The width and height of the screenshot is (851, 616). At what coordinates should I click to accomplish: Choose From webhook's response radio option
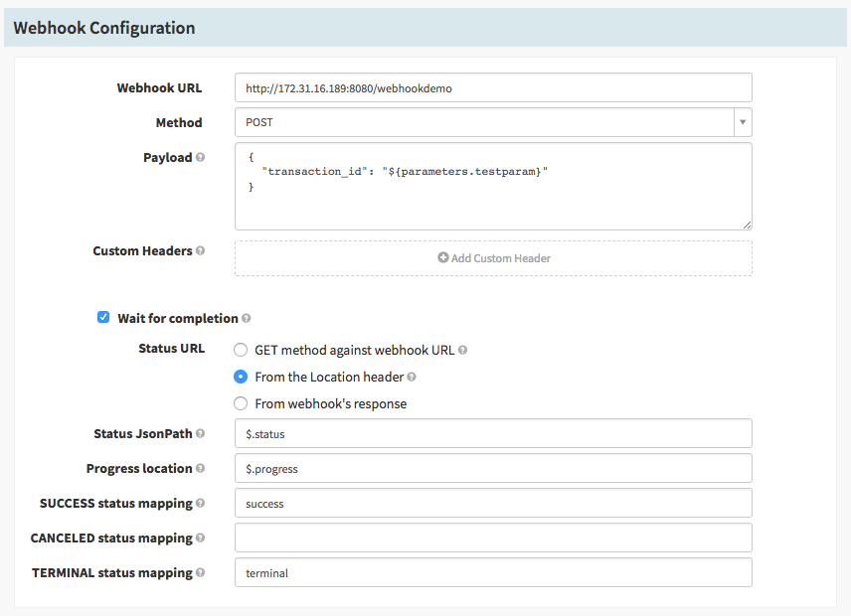241,403
